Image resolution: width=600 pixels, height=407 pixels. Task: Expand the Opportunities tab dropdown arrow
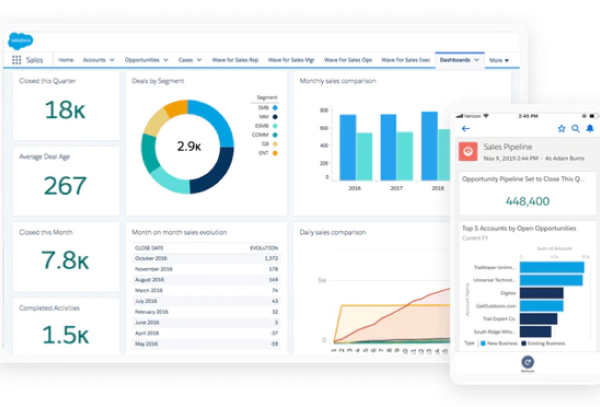click(x=166, y=60)
